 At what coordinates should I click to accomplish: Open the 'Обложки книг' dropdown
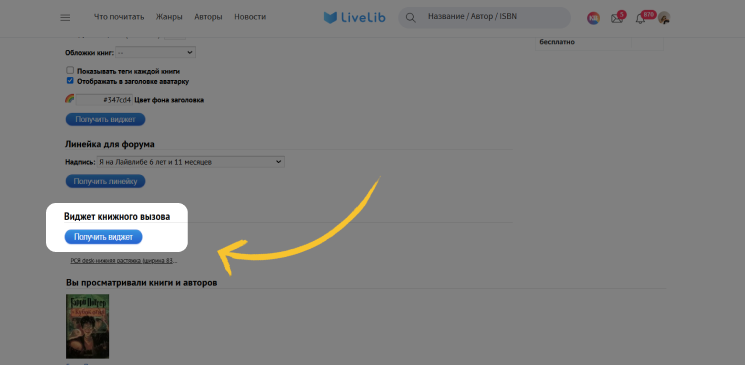tap(155, 52)
